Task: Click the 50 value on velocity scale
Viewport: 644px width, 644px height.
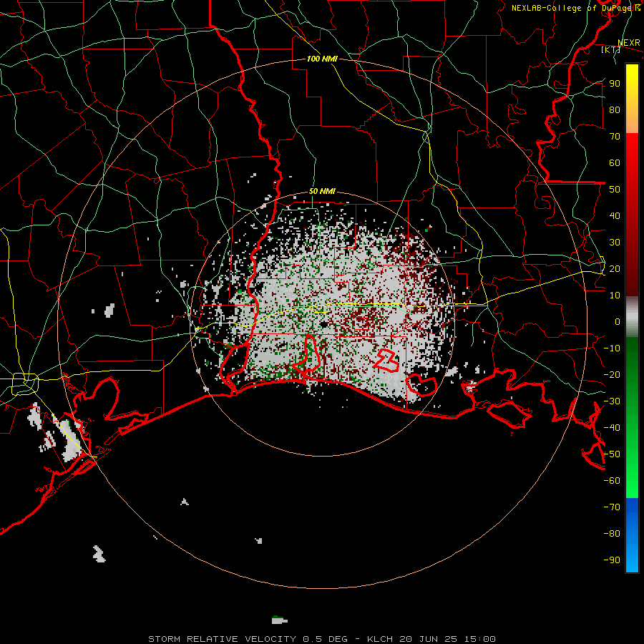Action: pos(615,190)
